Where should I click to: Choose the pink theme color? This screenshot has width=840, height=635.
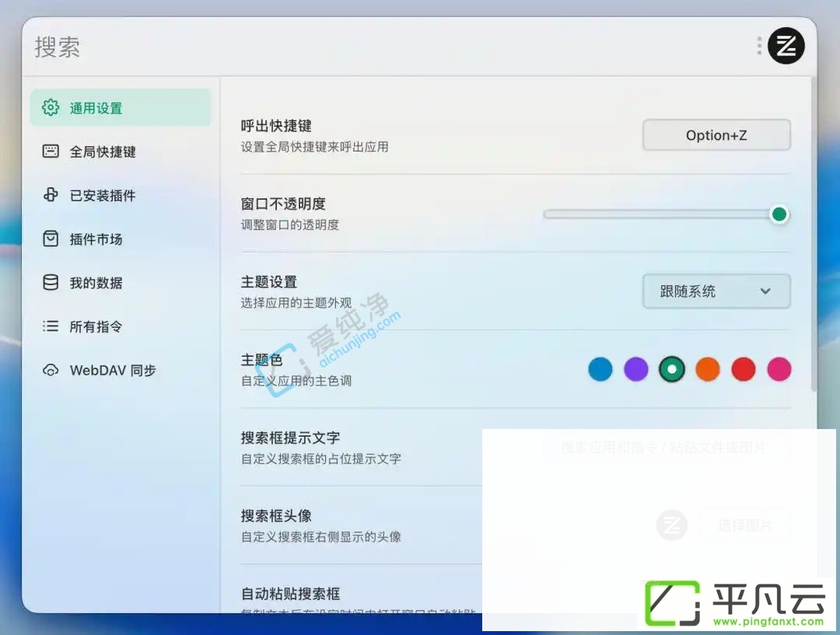779,369
